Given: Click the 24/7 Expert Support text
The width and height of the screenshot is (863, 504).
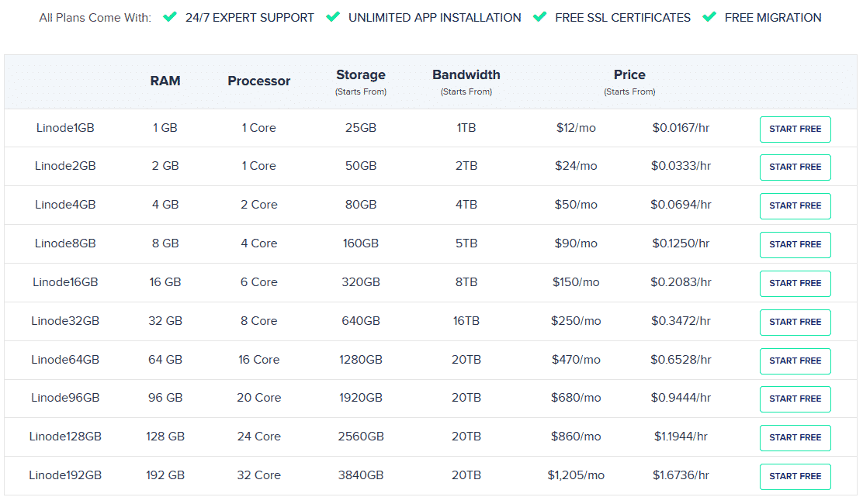Looking at the screenshot, I should click(250, 18).
